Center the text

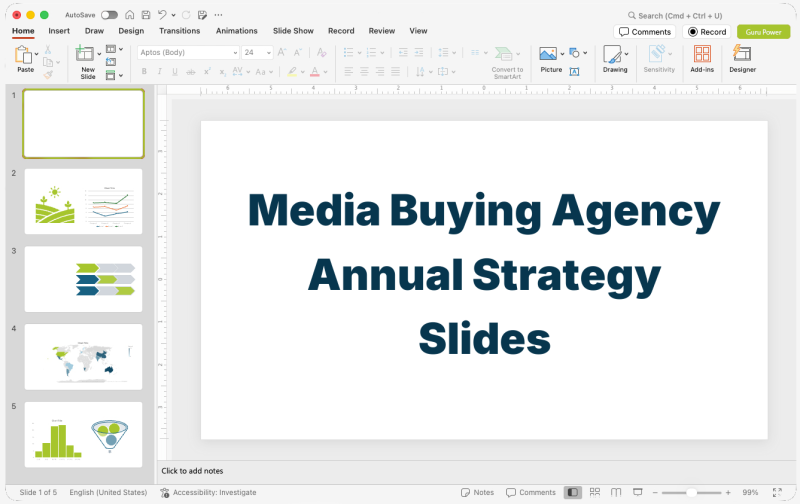(364, 71)
